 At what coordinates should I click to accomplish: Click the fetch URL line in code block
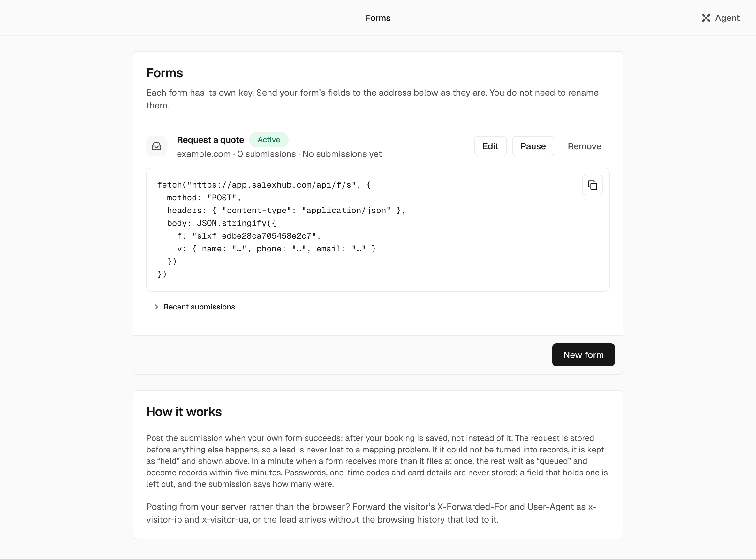coord(264,185)
